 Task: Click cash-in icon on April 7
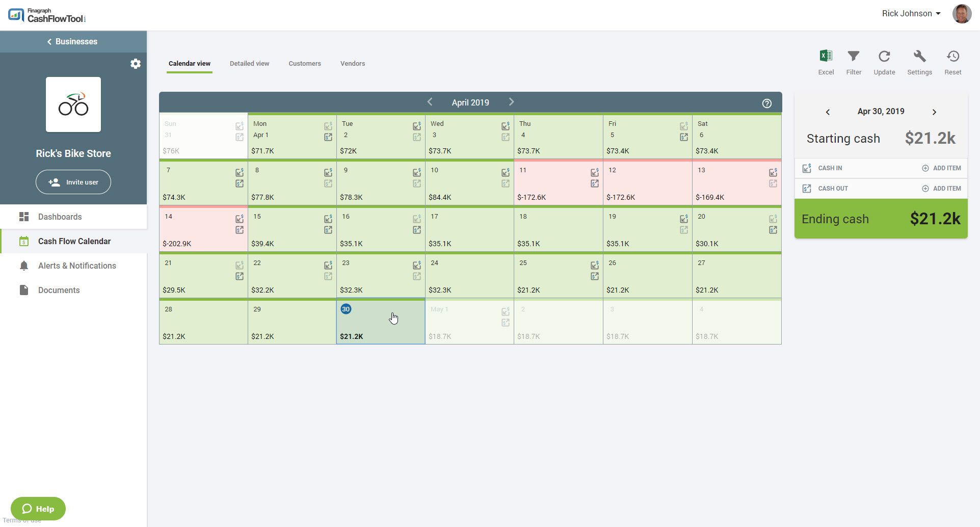[240, 172]
